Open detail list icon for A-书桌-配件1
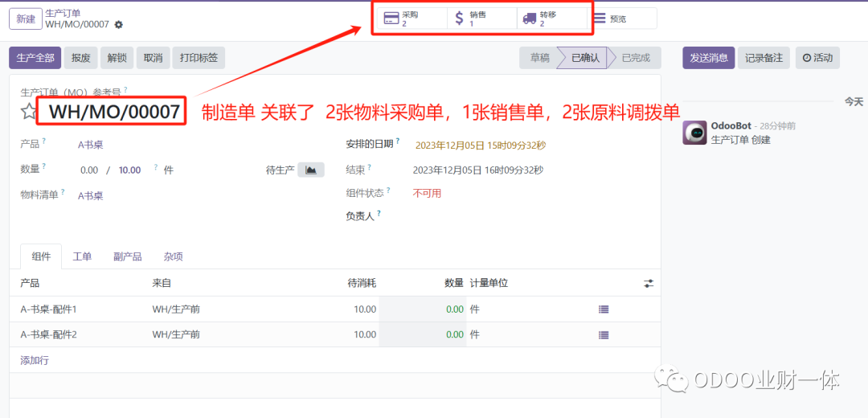Screen dimensions: 868x418 point(604,309)
